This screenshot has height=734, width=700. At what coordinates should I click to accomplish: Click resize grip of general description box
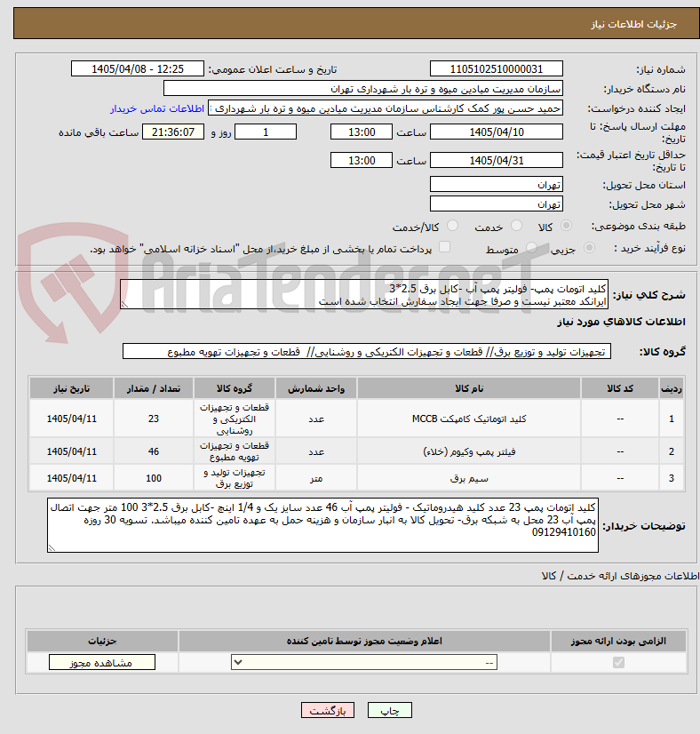(x=124, y=305)
